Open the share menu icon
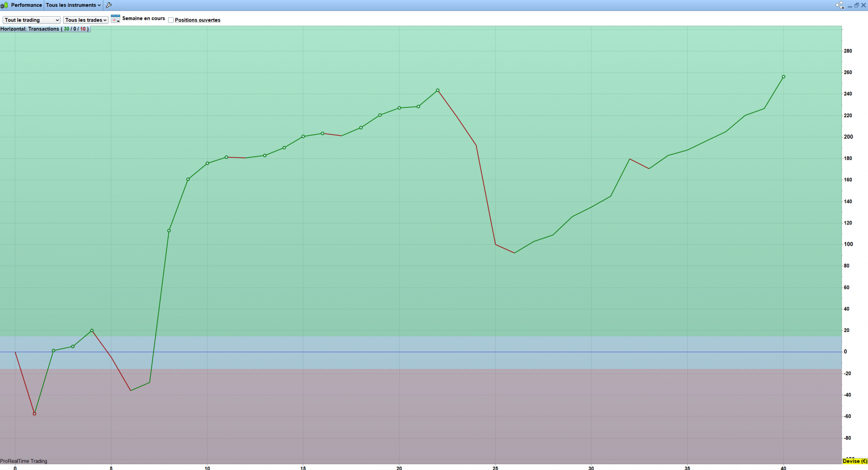This screenshot has height=470, width=868. (x=840, y=5)
